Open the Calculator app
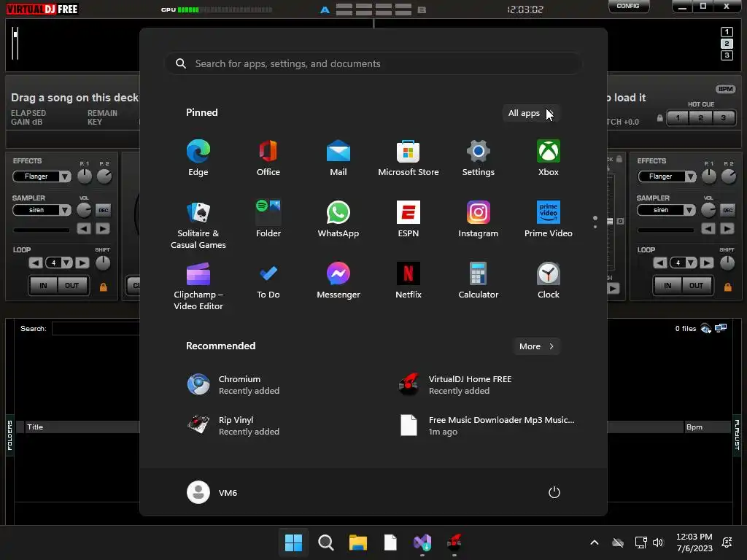This screenshot has height=560, width=747. click(479, 281)
